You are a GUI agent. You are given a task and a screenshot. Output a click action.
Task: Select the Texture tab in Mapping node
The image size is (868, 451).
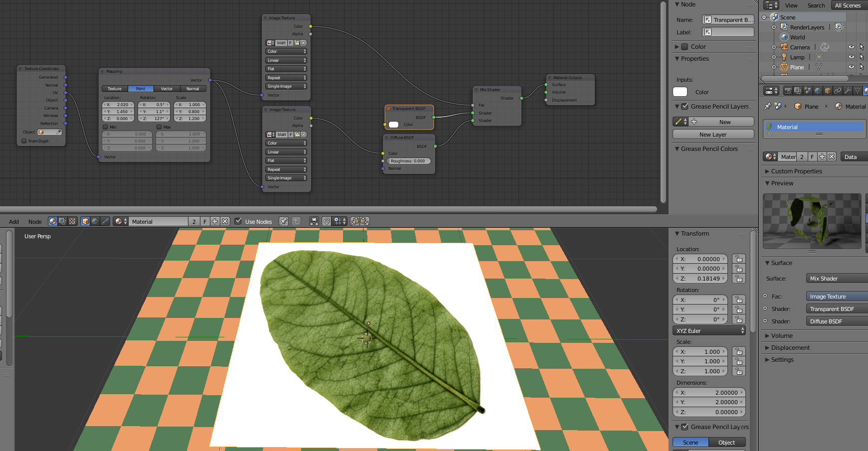[x=115, y=89]
